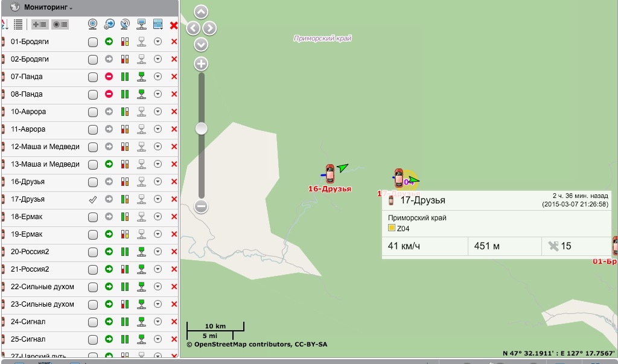Click the zoom out minus button
The image size is (618, 364).
(x=201, y=206)
